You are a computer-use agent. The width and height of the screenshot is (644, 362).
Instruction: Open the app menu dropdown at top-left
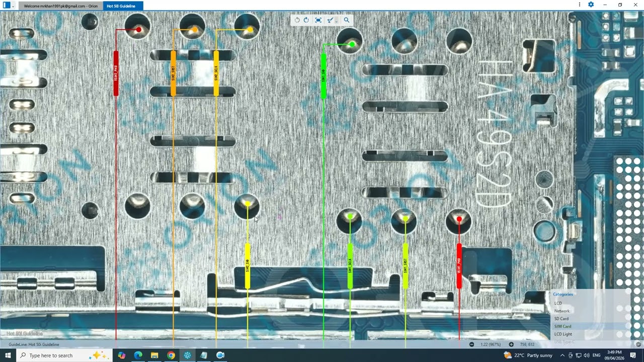pyautogui.click(x=13, y=6)
